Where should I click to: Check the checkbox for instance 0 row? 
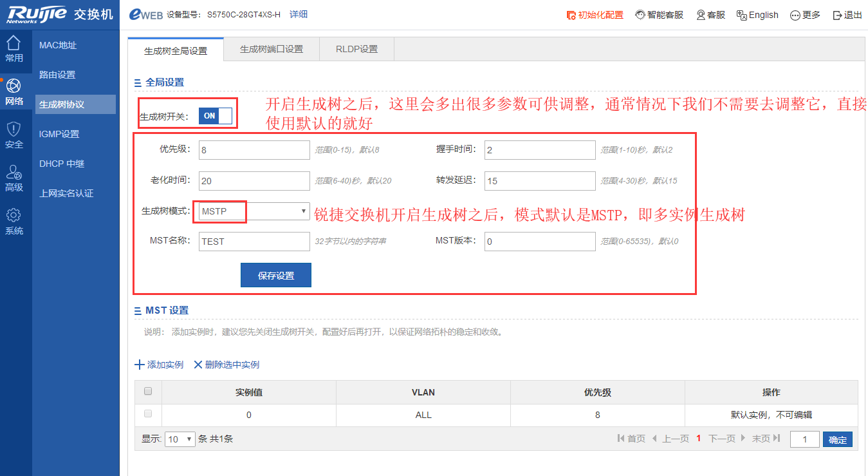(x=148, y=414)
